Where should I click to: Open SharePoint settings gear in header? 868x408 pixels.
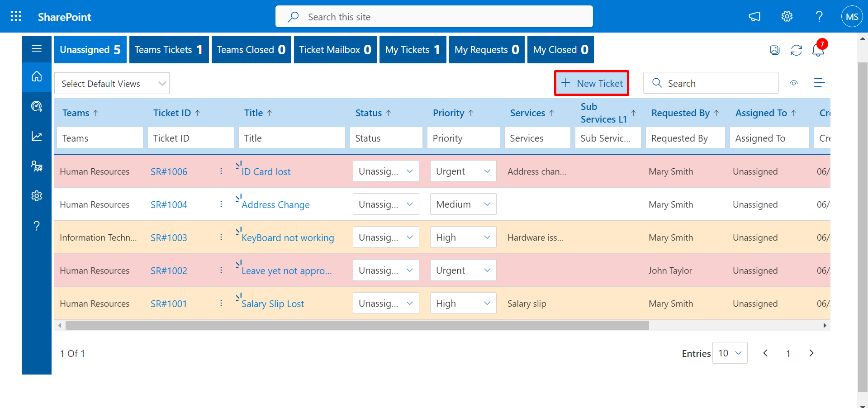787,17
